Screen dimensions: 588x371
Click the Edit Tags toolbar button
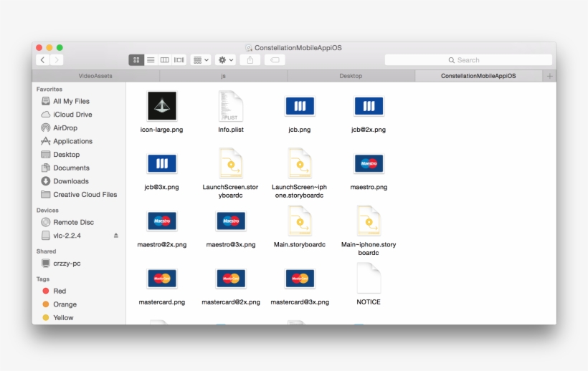[275, 60]
